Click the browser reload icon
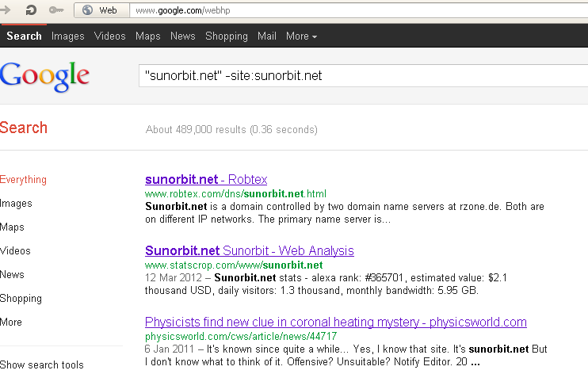 (31, 10)
